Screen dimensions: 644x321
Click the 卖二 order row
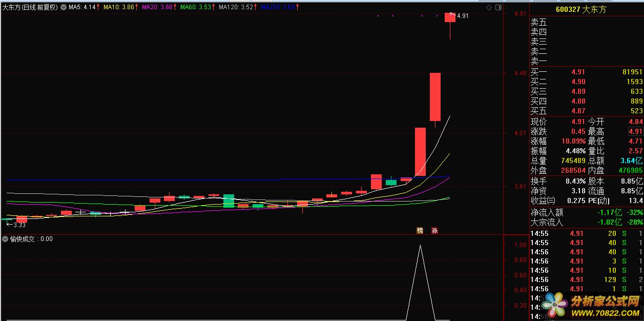(586, 52)
